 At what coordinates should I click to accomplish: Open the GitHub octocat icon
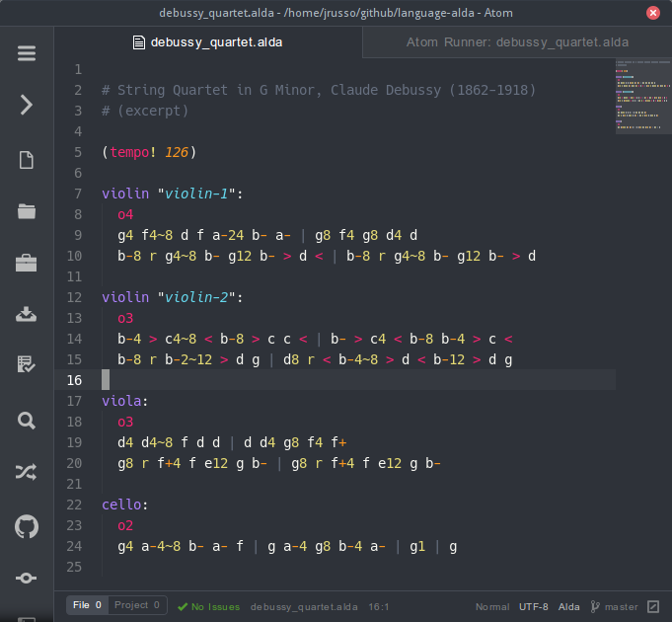click(x=27, y=526)
